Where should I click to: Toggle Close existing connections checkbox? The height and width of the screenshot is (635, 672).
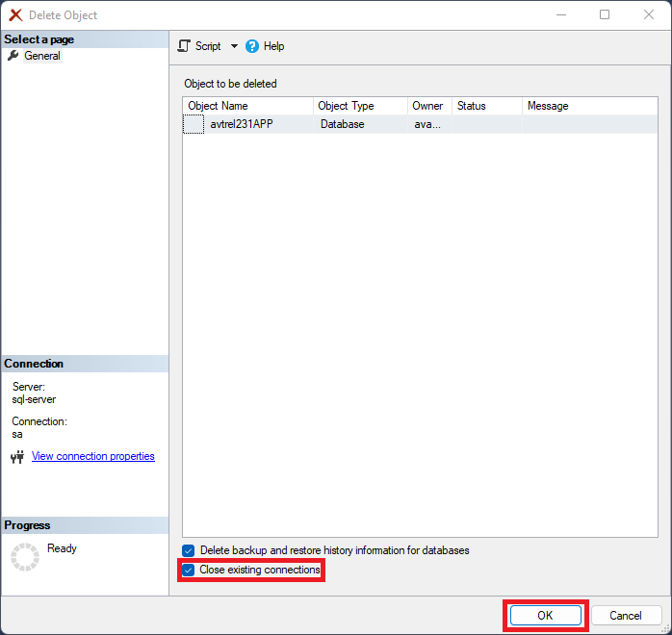[x=189, y=570]
